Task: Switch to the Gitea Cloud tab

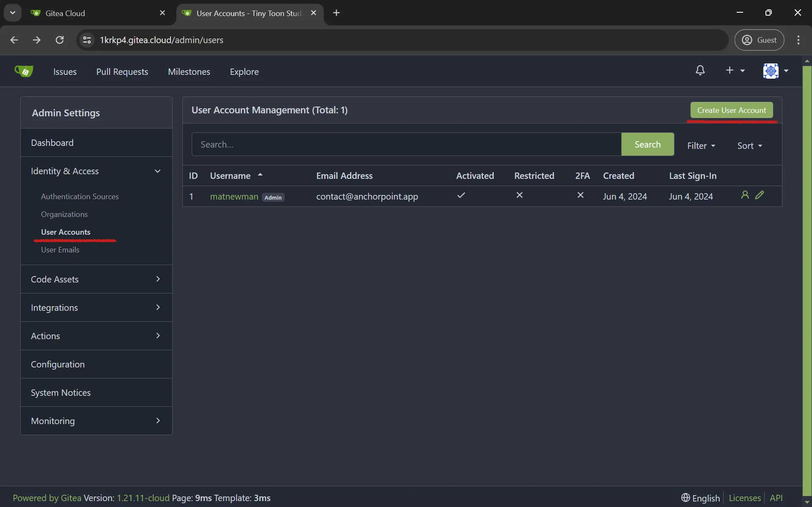Action: [x=65, y=13]
